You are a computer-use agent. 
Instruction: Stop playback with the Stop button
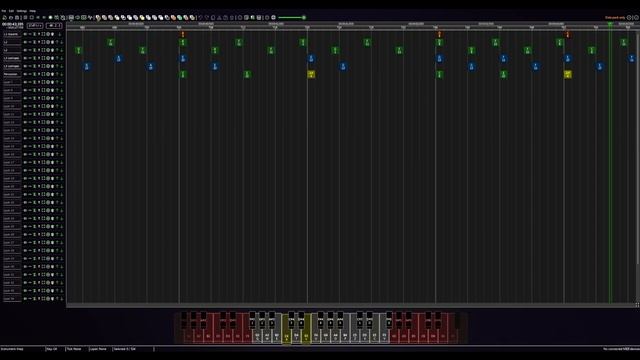pyautogui.click(x=31, y=18)
